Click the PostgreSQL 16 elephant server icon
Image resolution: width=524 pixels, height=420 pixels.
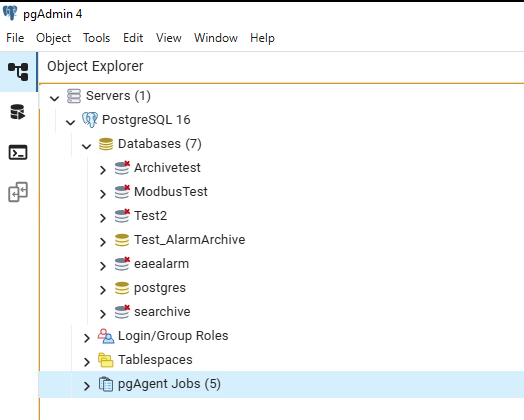(90, 120)
